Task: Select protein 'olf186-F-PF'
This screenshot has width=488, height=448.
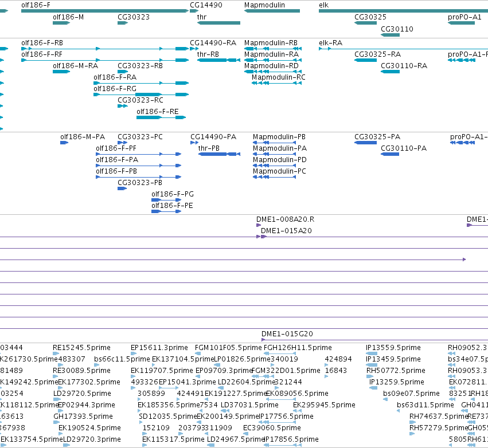Action: click(x=116, y=148)
